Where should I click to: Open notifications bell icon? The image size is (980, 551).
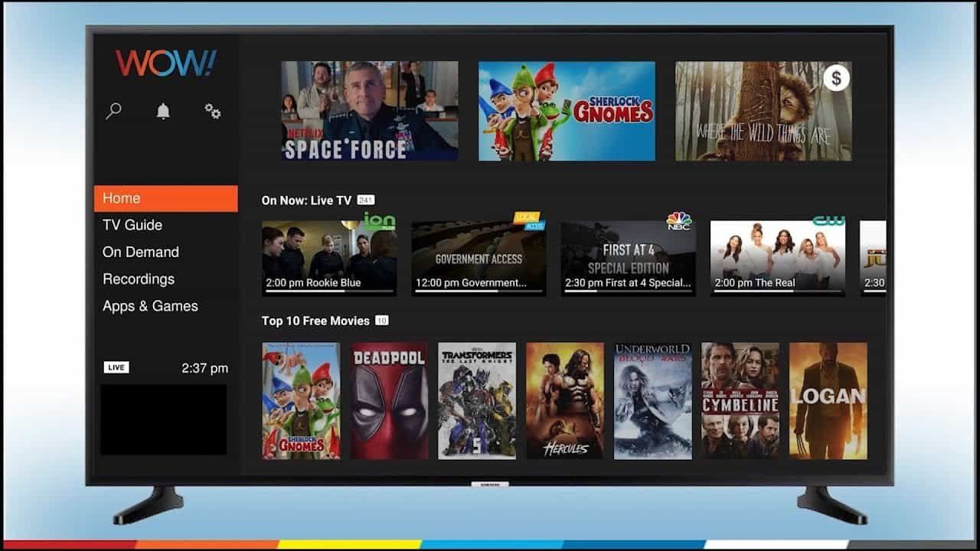click(x=163, y=112)
